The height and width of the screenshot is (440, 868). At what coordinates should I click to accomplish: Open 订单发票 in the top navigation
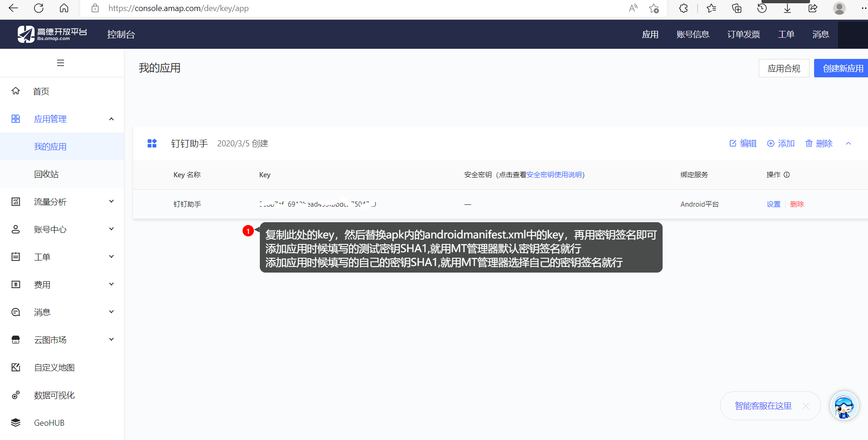[744, 35]
